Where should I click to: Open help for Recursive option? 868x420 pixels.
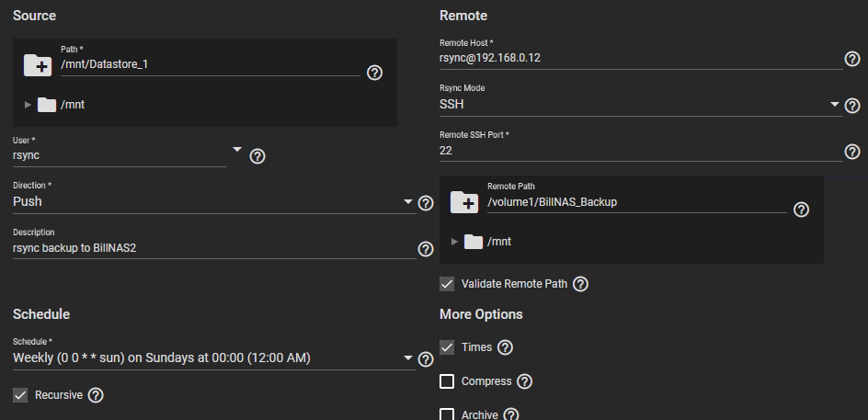(x=96, y=395)
